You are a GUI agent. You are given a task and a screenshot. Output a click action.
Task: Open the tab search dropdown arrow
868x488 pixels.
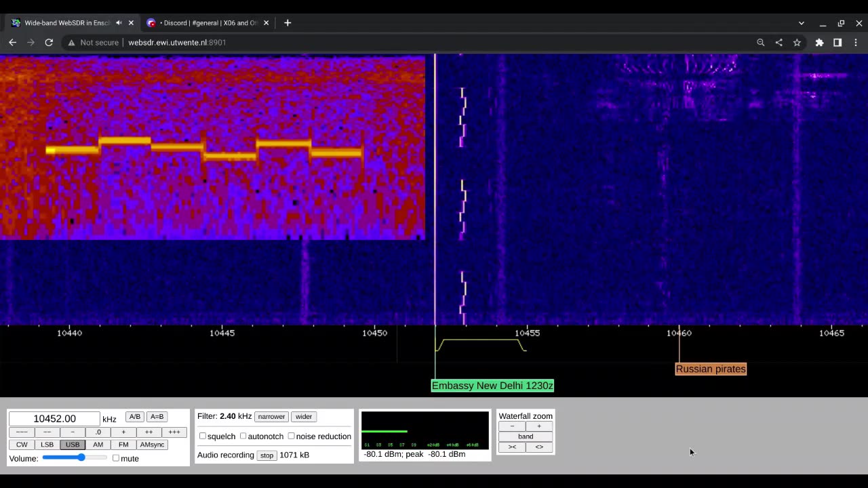(801, 23)
